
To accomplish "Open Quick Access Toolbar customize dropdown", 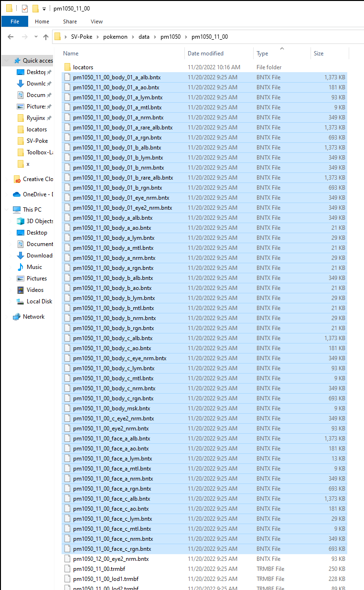I will [x=44, y=9].
